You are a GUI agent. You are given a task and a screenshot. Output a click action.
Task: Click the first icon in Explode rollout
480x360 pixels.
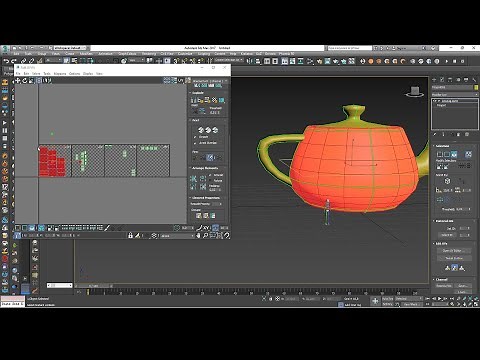(194, 100)
